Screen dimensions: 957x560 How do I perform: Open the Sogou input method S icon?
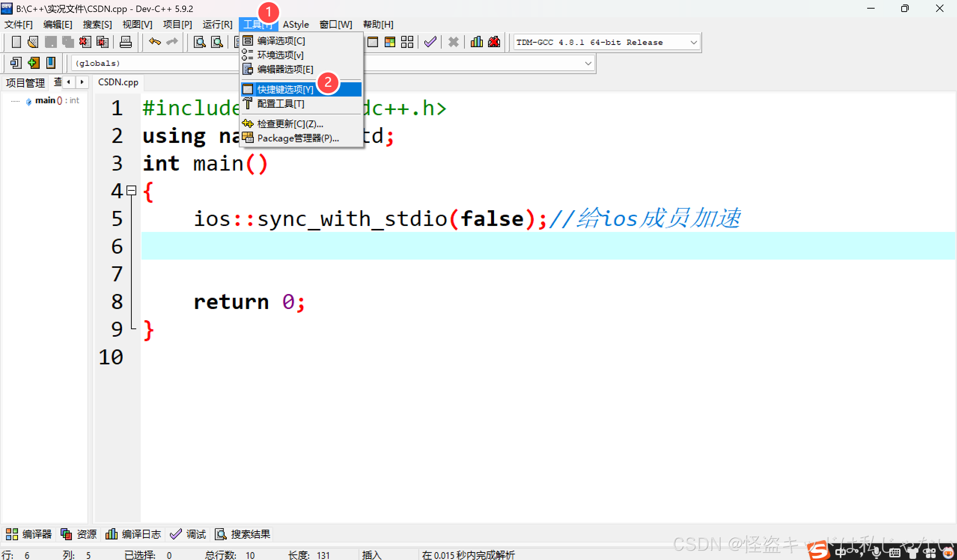pos(819,551)
